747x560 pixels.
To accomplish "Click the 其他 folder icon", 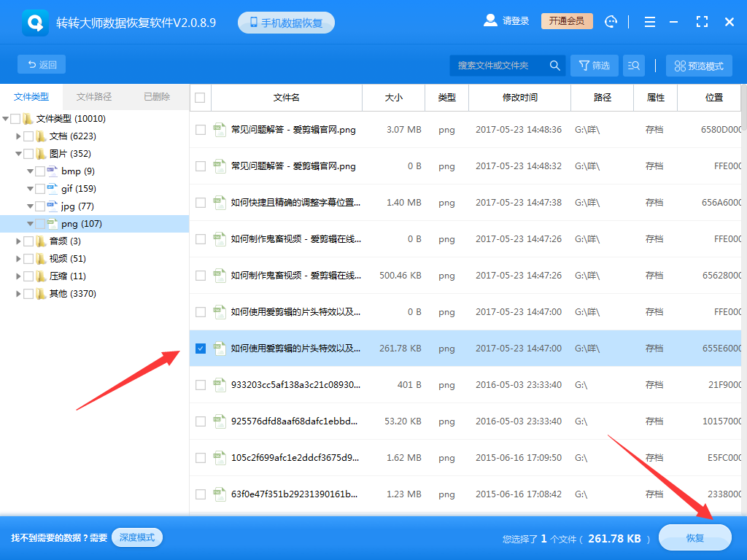I will coord(41,293).
